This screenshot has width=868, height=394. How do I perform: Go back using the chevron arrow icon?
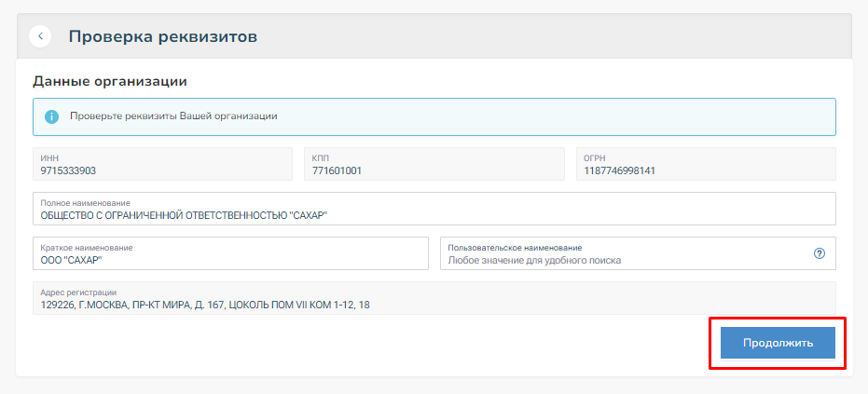(40, 36)
